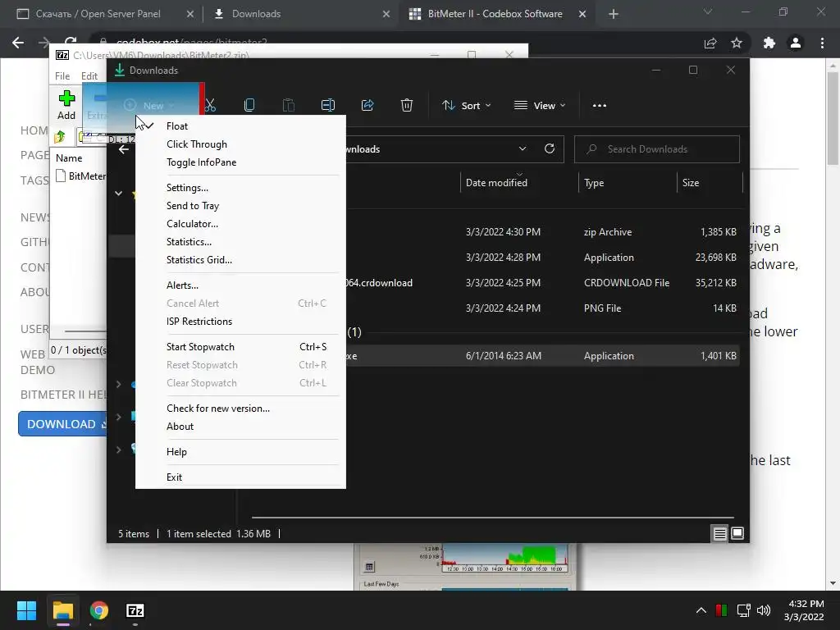
Task: Click Help in the context menu
Action: 240,452
